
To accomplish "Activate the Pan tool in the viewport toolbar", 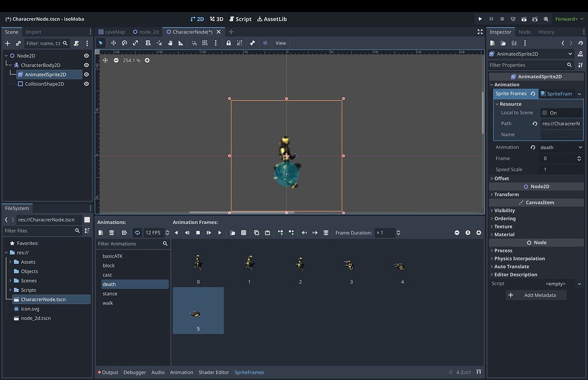I will click(170, 43).
